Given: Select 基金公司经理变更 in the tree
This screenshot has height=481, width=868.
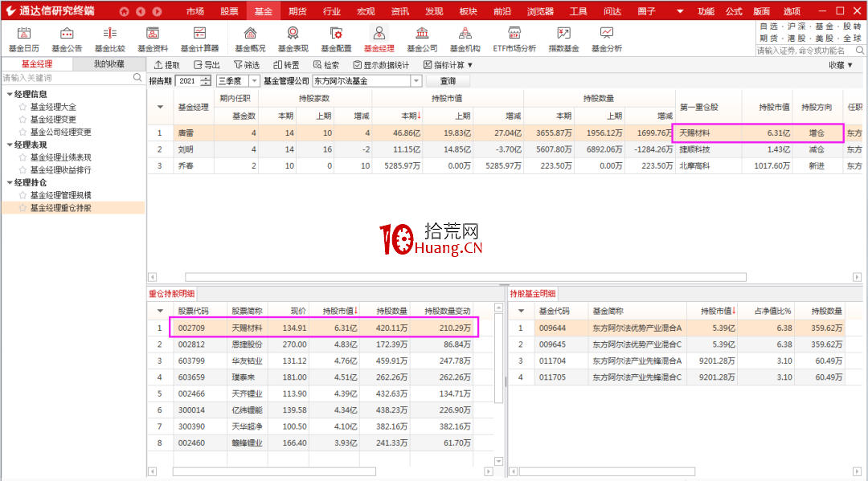Looking at the screenshot, I should (60, 132).
